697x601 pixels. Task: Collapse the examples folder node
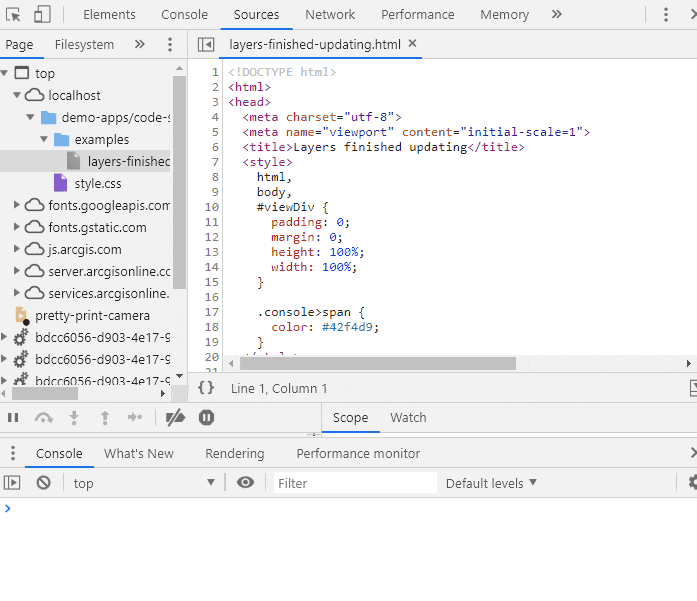pos(44,139)
